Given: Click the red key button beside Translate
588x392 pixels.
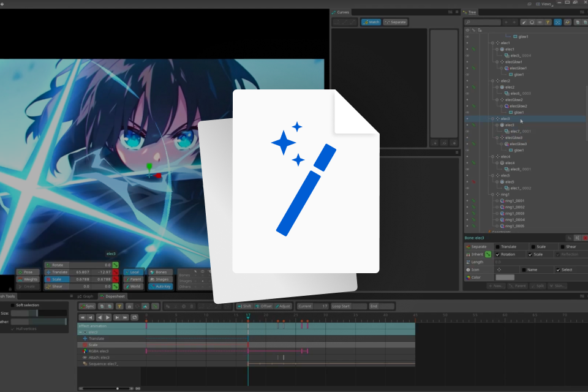Looking at the screenshot, I should point(116,272).
